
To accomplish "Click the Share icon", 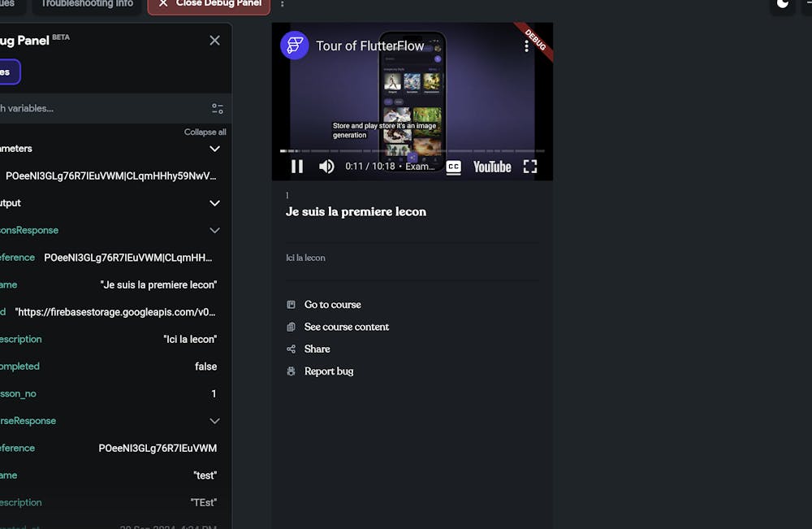I will point(291,349).
